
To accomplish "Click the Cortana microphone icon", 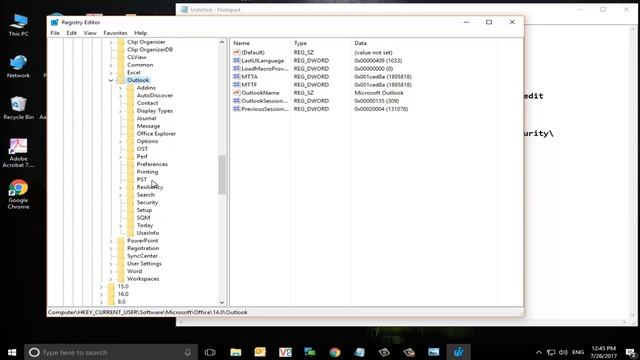I will 187,352.
